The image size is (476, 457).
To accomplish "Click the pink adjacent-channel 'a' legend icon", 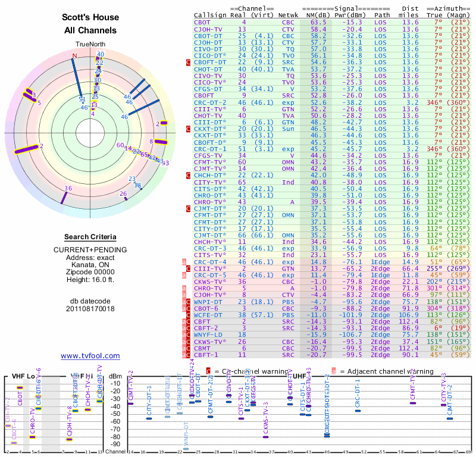I will (x=334, y=371).
